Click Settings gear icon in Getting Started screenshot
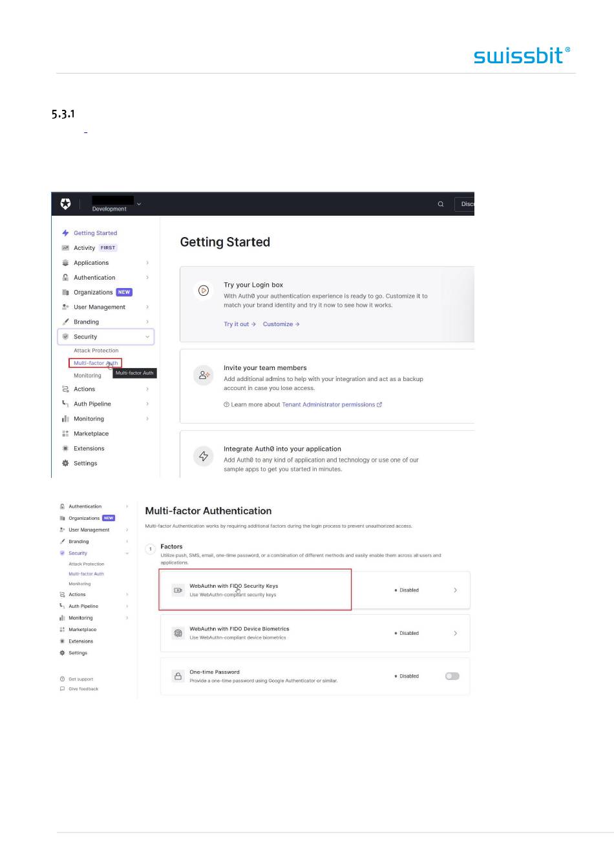Image resolution: width=614 pixels, height=868 pixels. point(65,463)
